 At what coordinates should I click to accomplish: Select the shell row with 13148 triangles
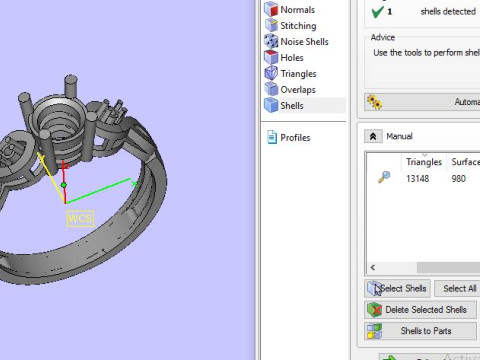tap(423, 179)
